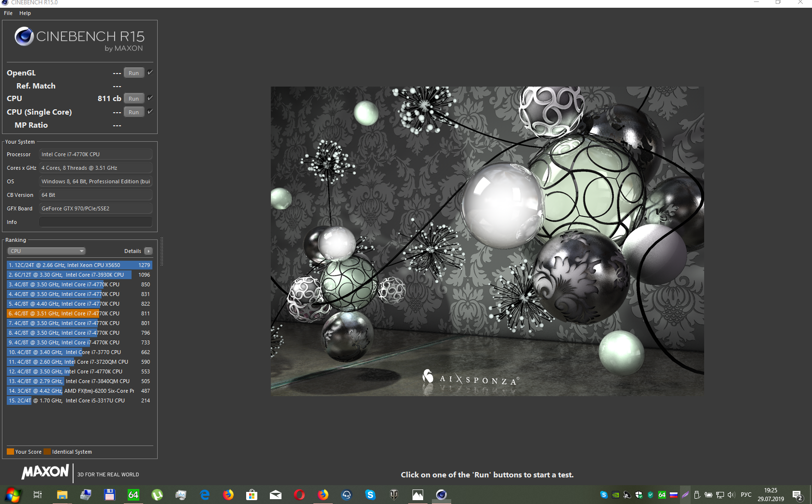Open the Help menu

[x=25, y=13]
